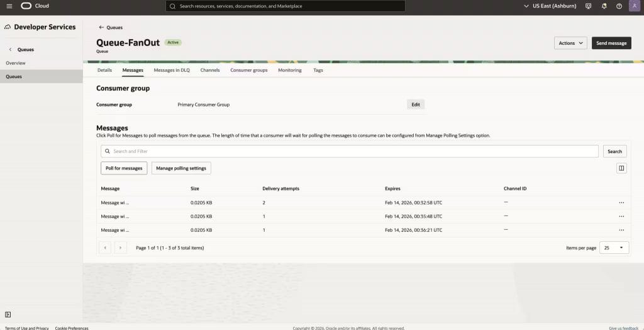Screen dimensions: 644x330
Task: Open the user profile avatar
Action: pyautogui.click(x=634, y=6)
